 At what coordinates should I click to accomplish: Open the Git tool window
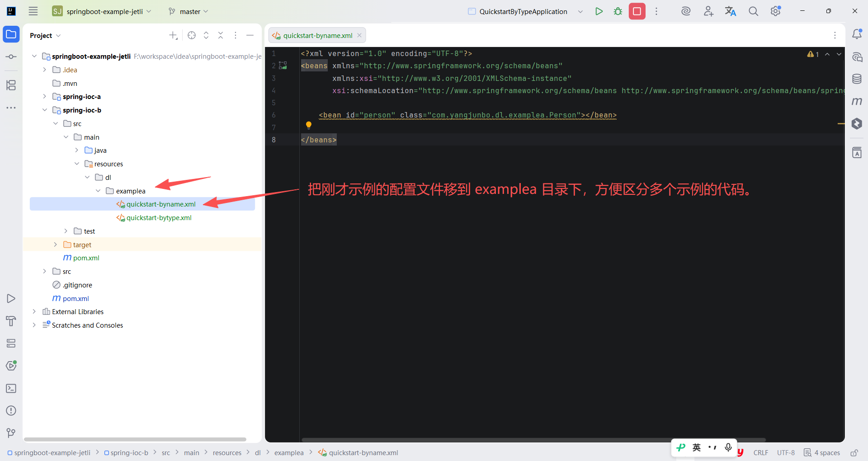tap(11, 433)
